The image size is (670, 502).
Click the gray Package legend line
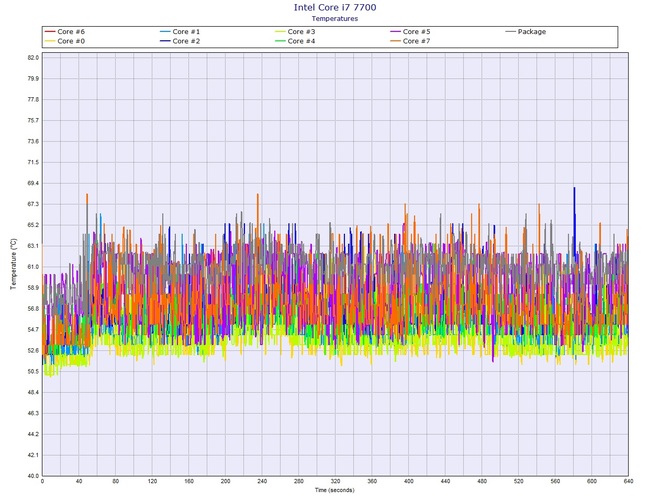(510, 32)
